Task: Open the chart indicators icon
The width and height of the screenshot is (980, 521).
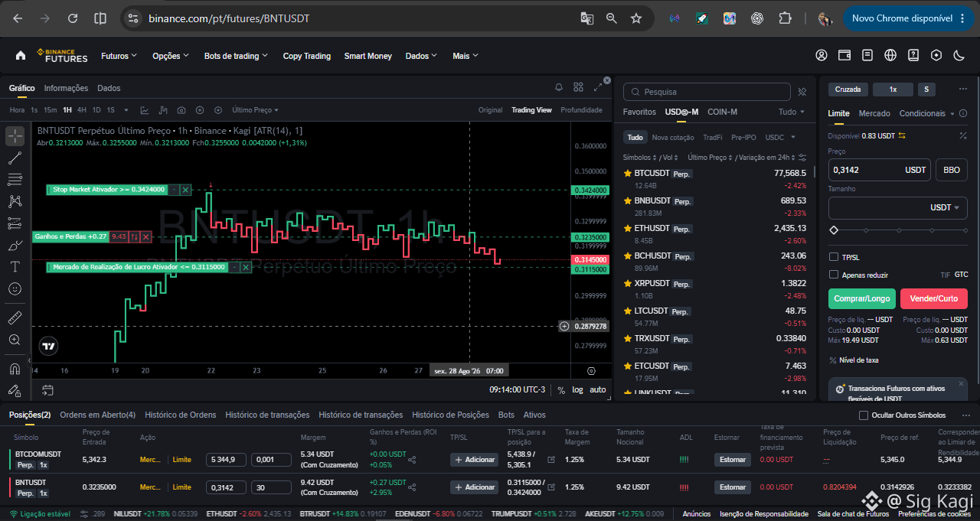Action: tap(145, 110)
